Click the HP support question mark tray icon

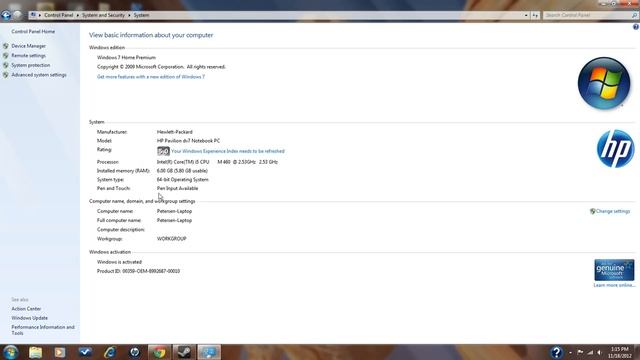[x=556, y=352]
